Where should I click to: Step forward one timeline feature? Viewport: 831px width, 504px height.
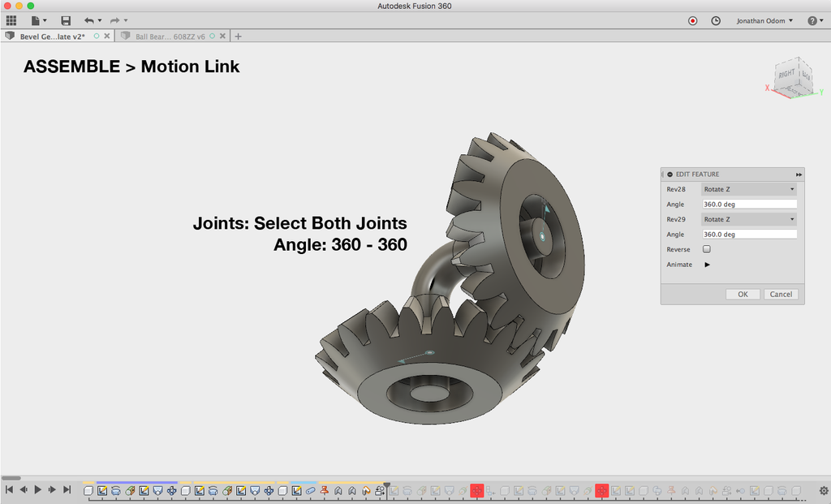[x=52, y=489]
